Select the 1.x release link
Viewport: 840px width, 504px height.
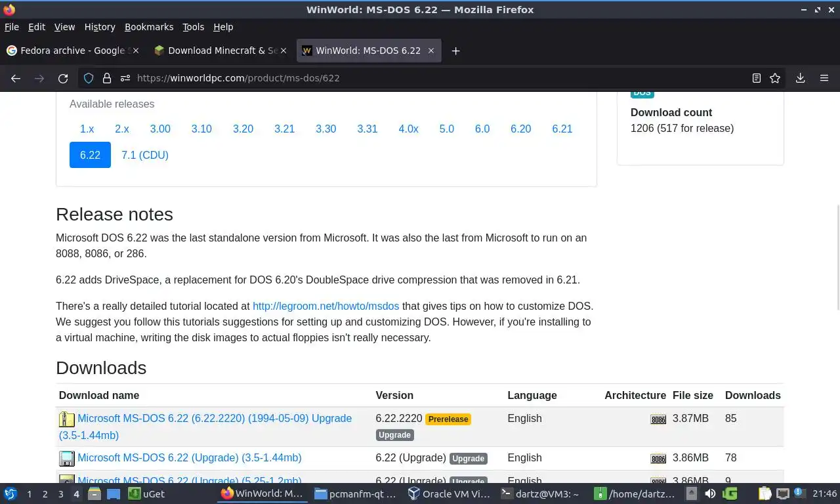click(x=87, y=129)
